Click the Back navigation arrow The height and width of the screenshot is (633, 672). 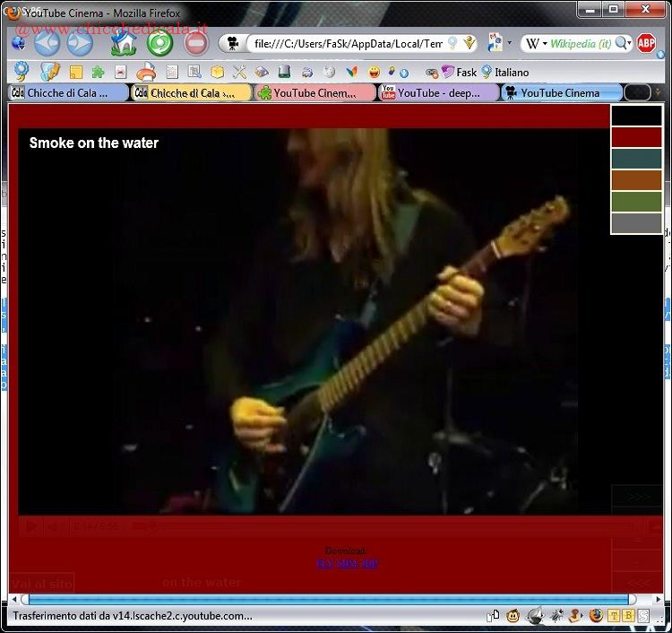point(47,42)
